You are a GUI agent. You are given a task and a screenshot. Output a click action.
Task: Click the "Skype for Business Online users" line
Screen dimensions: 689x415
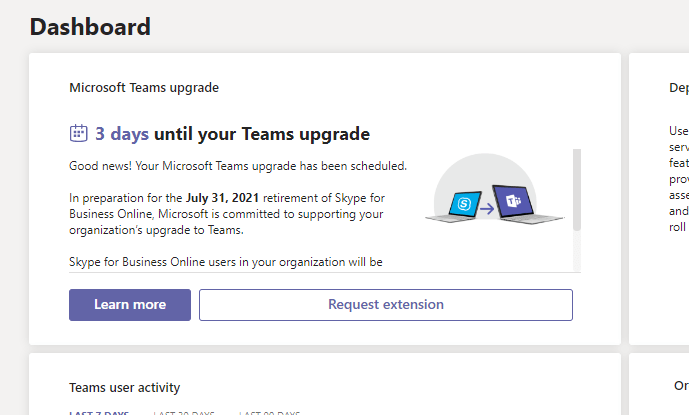tap(226, 263)
